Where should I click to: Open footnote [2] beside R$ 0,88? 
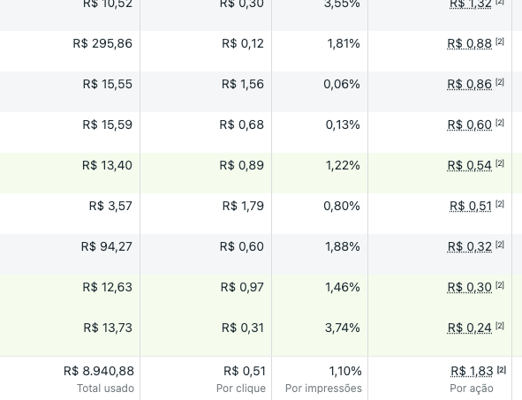500,41
